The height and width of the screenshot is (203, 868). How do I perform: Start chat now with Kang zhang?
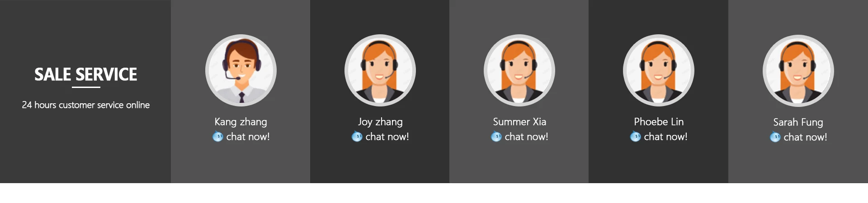[x=248, y=137]
